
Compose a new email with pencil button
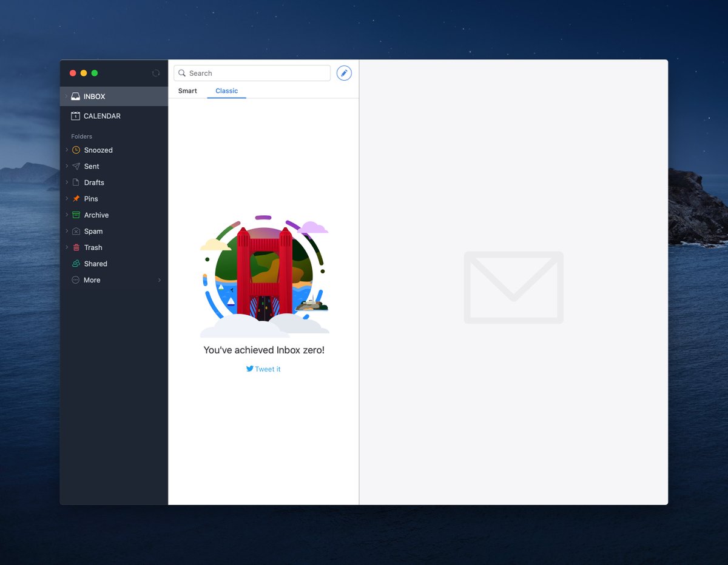[x=344, y=73]
